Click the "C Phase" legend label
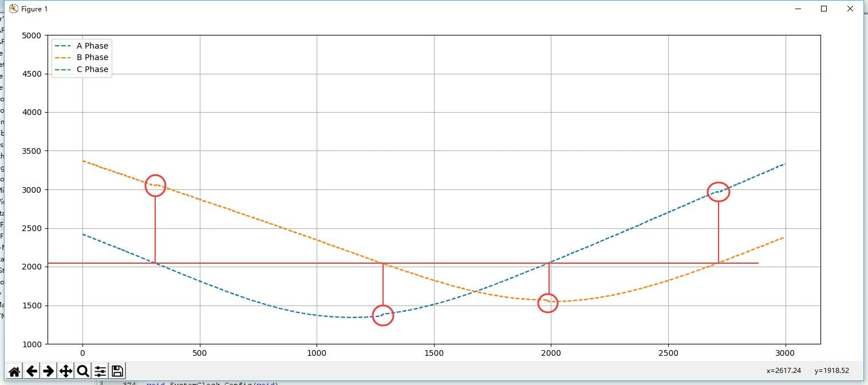The width and height of the screenshot is (868, 385). pyautogui.click(x=92, y=69)
